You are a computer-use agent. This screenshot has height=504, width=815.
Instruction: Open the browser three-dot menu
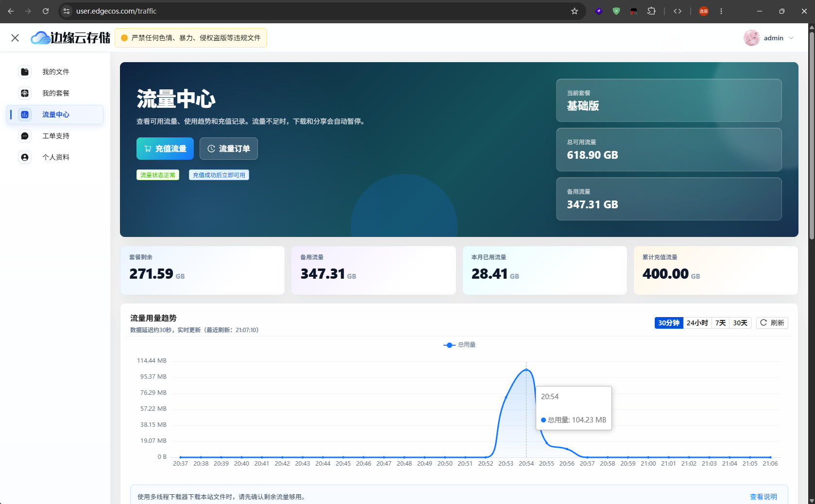(721, 11)
